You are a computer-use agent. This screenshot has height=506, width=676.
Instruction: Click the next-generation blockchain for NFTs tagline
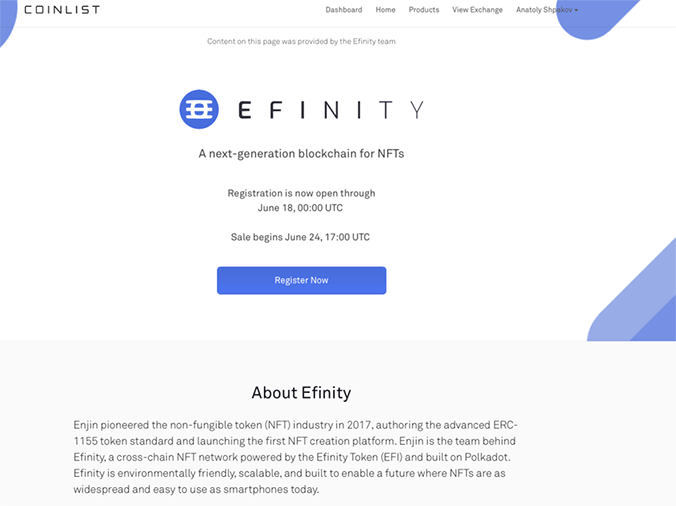click(x=301, y=154)
